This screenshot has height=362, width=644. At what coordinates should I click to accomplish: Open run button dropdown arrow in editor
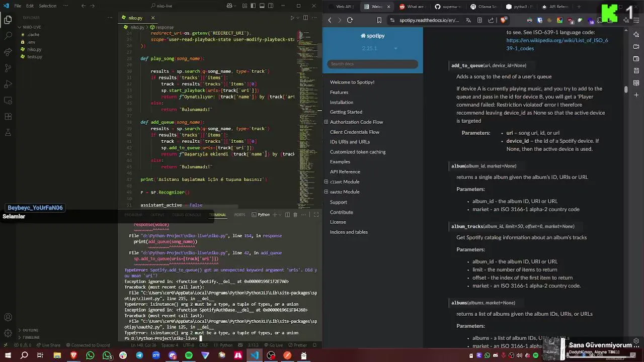[x=298, y=18]
